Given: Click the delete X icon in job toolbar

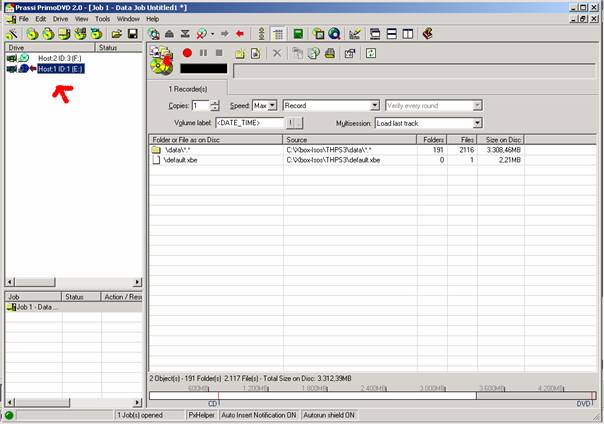Looking at the screenshot, I should click(277, 52).
